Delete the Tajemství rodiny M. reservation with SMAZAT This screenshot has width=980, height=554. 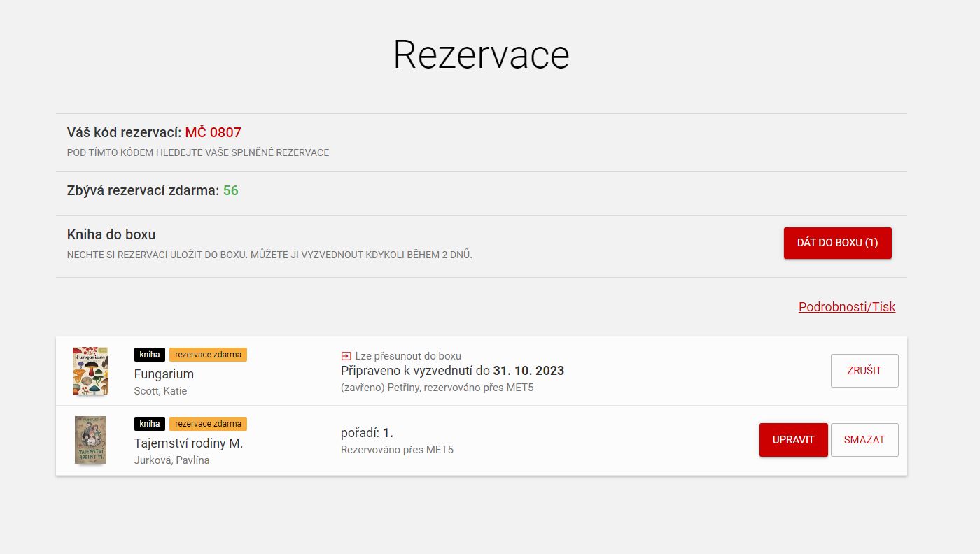click(x=864, y=440)
